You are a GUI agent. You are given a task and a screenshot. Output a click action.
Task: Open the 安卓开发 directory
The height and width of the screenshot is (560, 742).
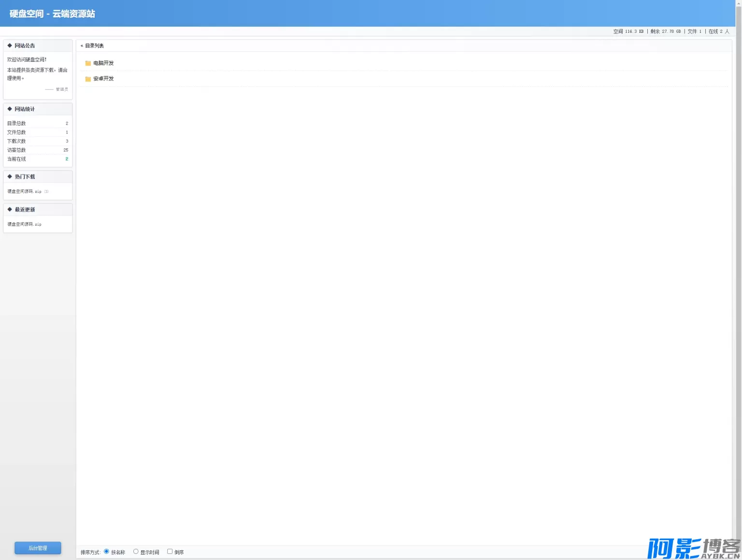point(103,79)
